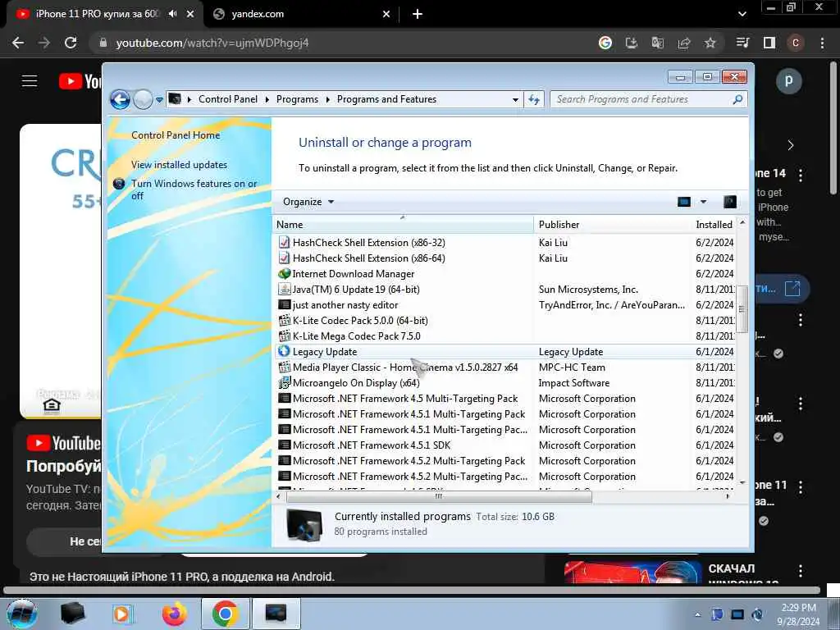Open Firefox from the taskbar
The image size is (840, 630).
click(174, 614)
